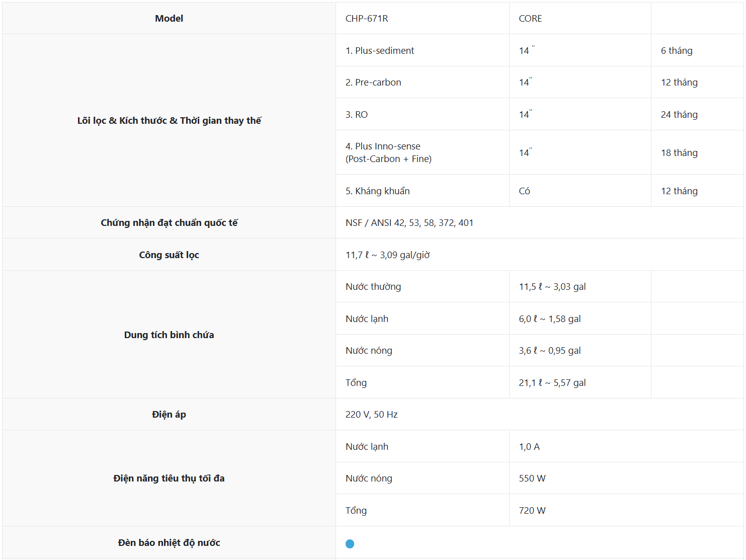Click the Công suất lọc row label

(169, 255)
